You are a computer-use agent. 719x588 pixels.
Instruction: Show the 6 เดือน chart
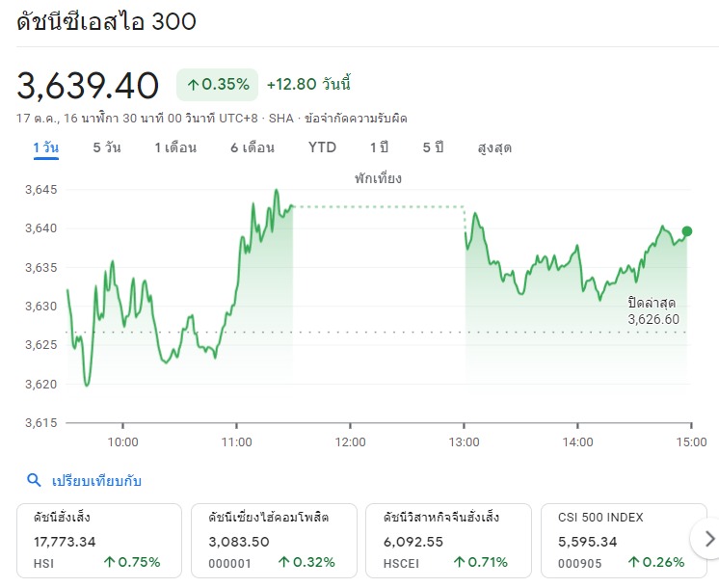[x=253, y=147]
